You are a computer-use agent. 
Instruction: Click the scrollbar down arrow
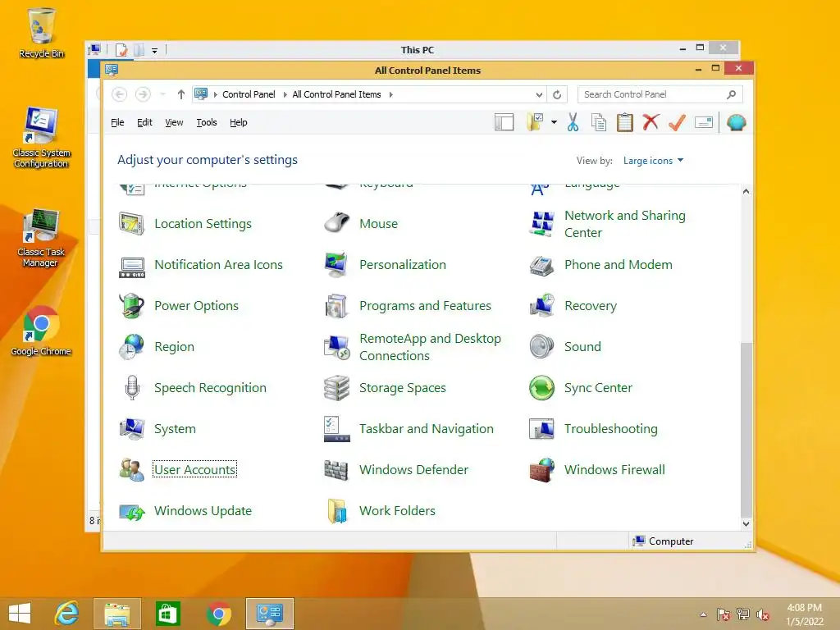[x=746, y=524]
